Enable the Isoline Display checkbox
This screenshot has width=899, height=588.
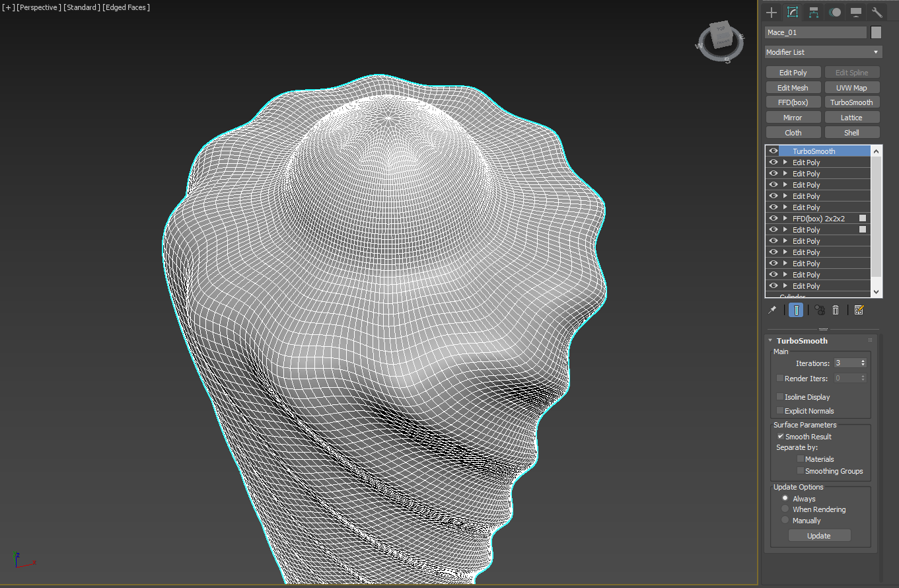[x=780, y=396]
